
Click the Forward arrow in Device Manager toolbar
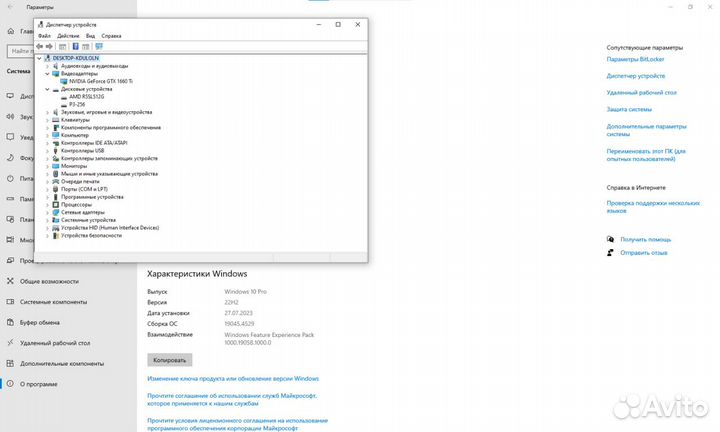[50, 46]
